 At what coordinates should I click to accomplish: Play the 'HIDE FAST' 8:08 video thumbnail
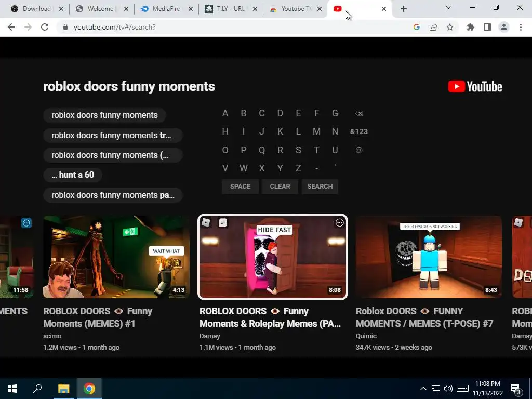273,257
